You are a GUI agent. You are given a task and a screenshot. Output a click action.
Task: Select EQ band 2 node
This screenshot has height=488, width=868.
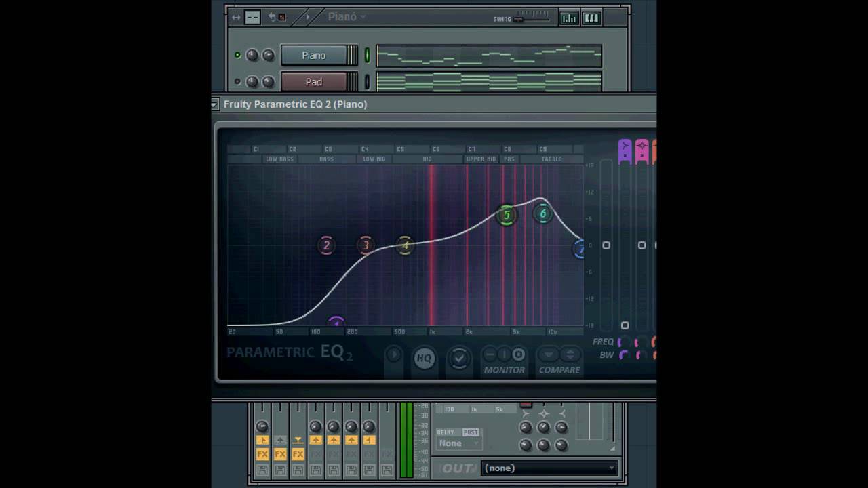point(326,245)
